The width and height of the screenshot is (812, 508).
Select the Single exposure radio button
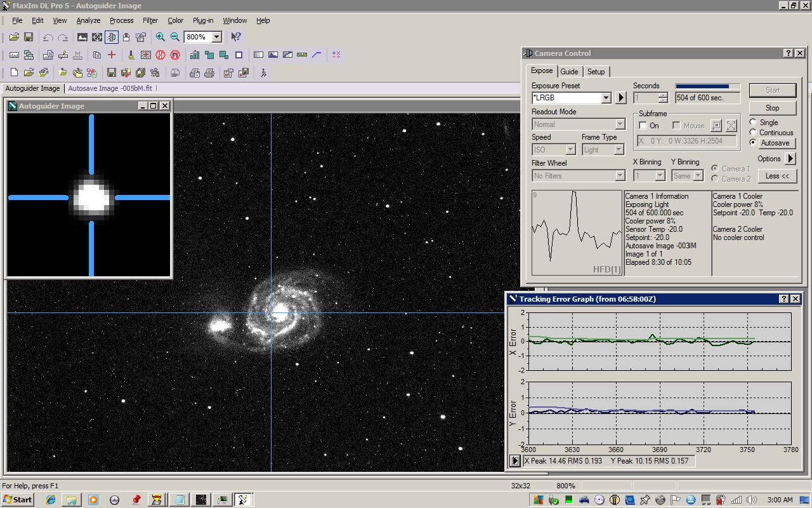(x=753, y=122)
